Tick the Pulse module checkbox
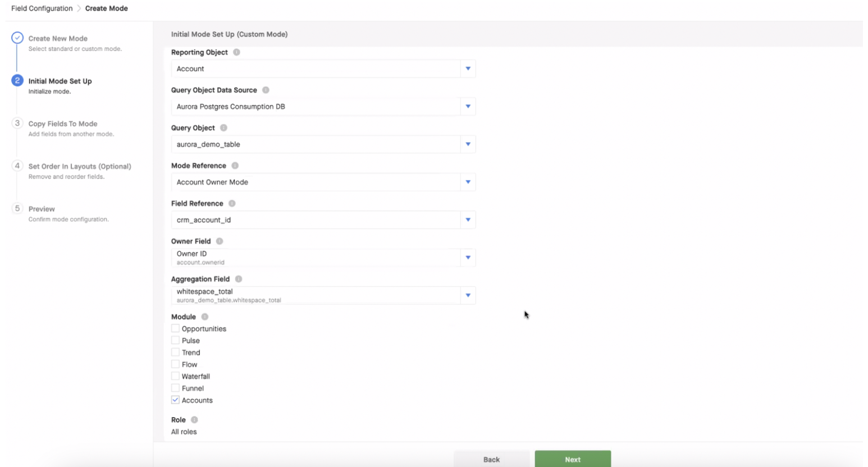868x467 pixels. pyautogui.click(x=175, y=340)
